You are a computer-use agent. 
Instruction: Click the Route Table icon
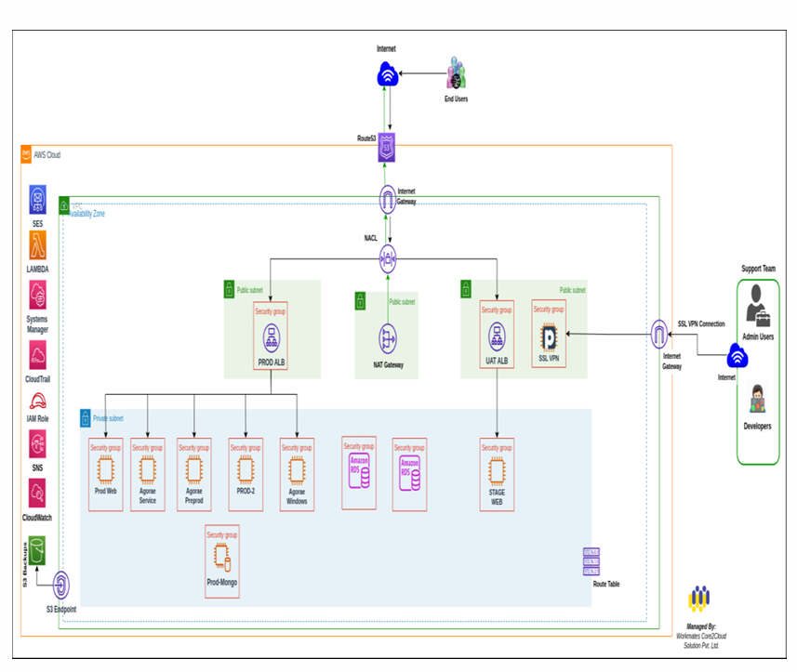pos(591,561)
